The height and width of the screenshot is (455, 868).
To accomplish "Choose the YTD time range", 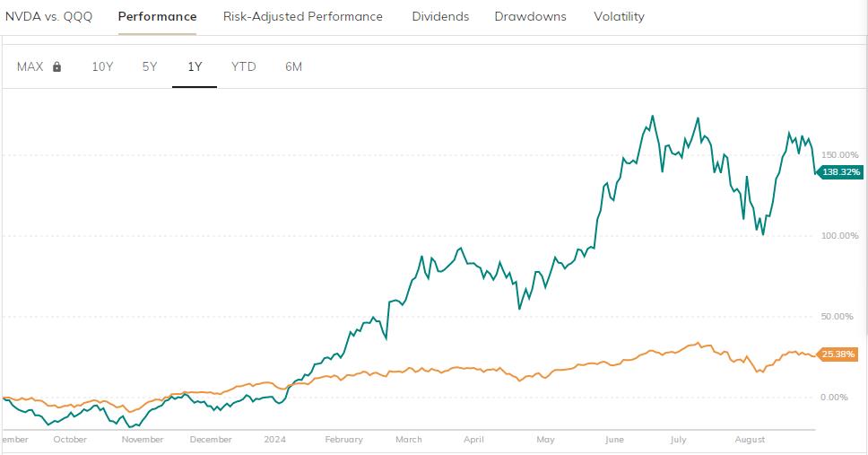I will coord(243,66).
